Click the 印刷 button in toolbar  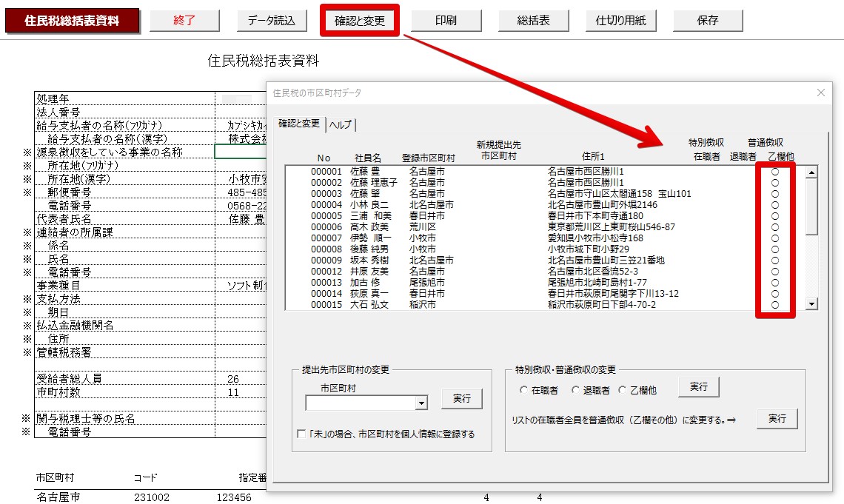pyautogui.click(x=446, y=21)
